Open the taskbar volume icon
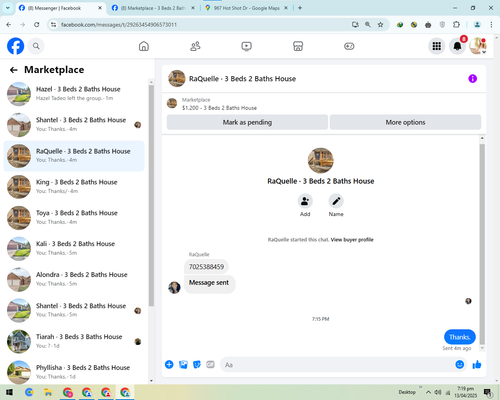The width and height of the screenshot is (500, 400). coord(438,392)
